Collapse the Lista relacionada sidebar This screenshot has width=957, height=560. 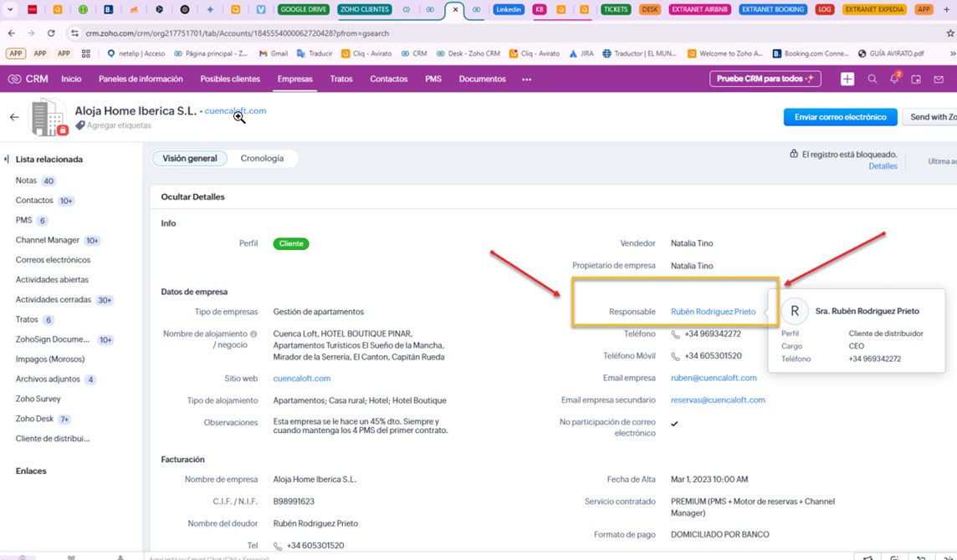coord(7,159)
